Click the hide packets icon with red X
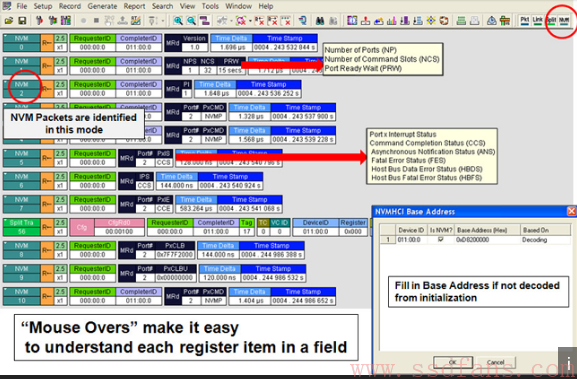This screenshot has width=577, height=379. 241,20
